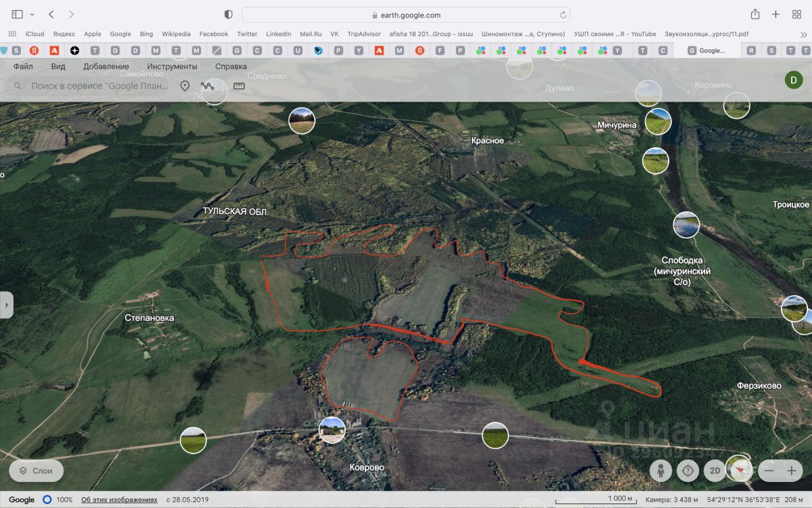Toggle the Safari sidebar button
812x508 pixels.
click(17, 15)
